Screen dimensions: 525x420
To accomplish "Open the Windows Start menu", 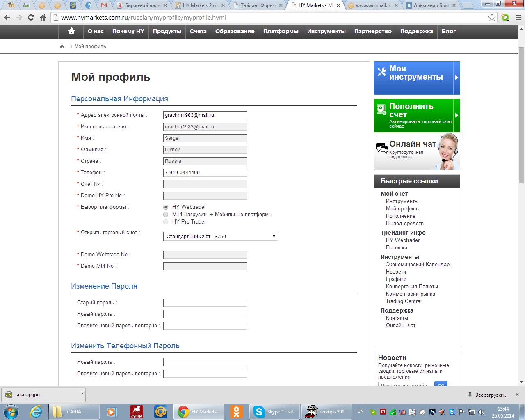I will coord(11,411).
